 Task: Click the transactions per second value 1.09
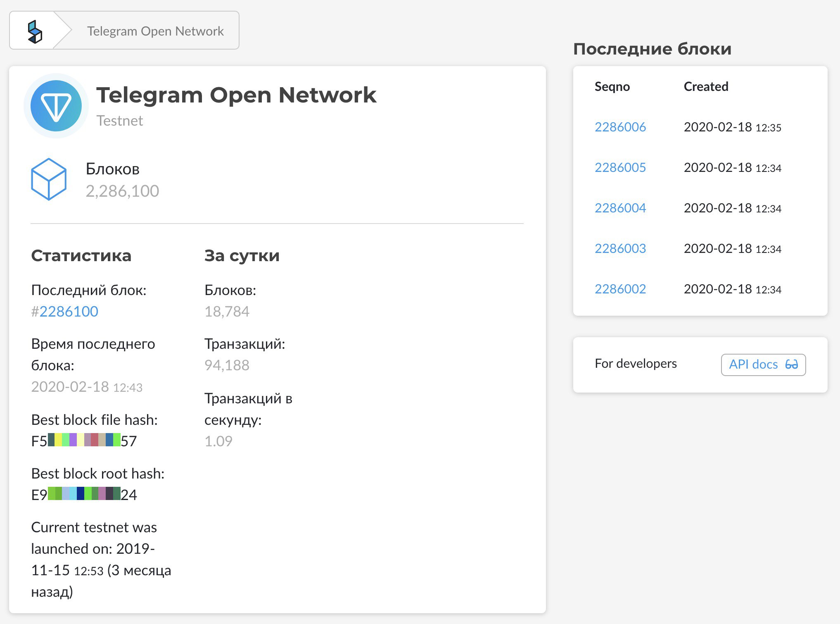[218, 441]
